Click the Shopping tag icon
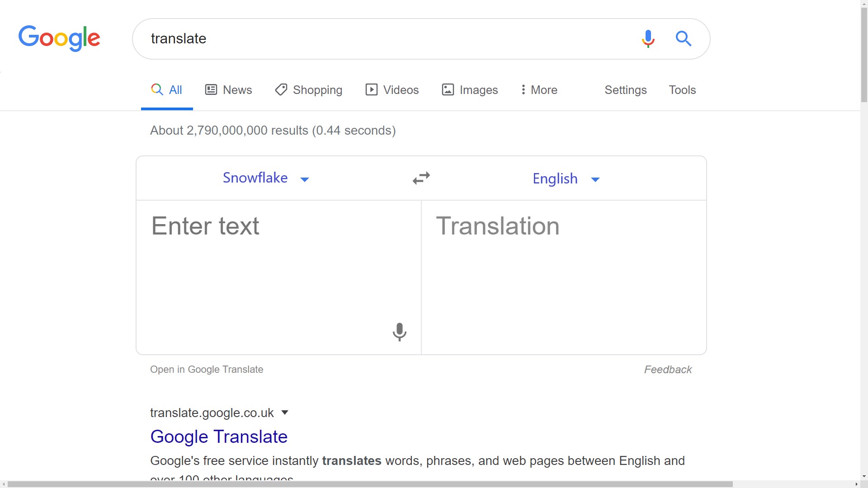The image size is (868, 488). click(x=281, y=89)
